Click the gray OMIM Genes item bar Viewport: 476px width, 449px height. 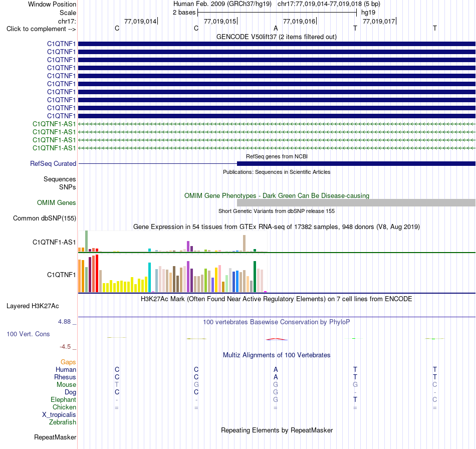356,202
